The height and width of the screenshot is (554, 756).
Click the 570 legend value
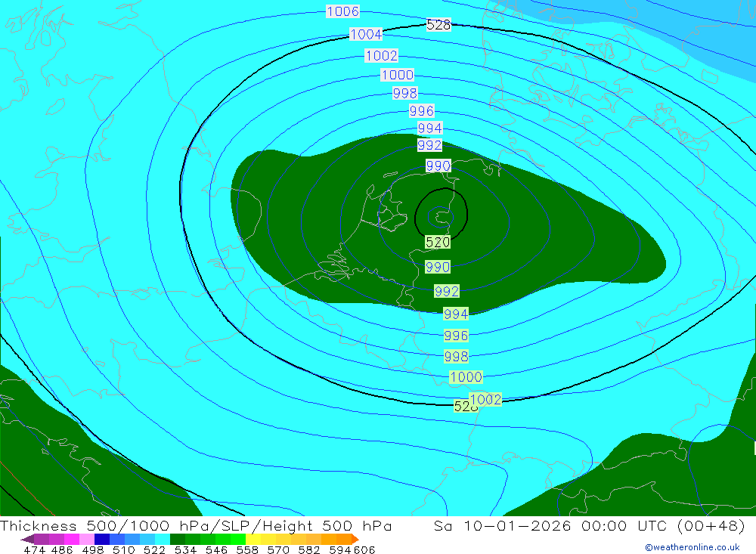point(277,549)
